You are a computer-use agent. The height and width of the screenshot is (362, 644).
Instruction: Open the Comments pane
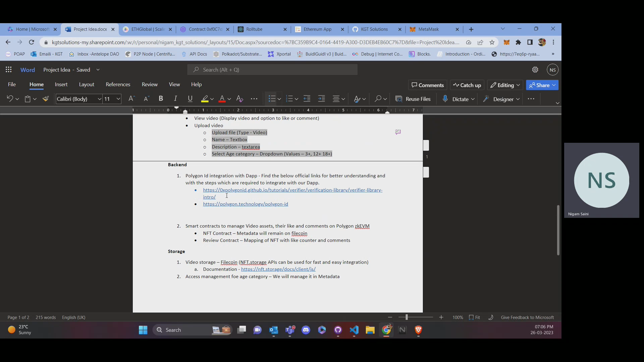tap(428, 85)
